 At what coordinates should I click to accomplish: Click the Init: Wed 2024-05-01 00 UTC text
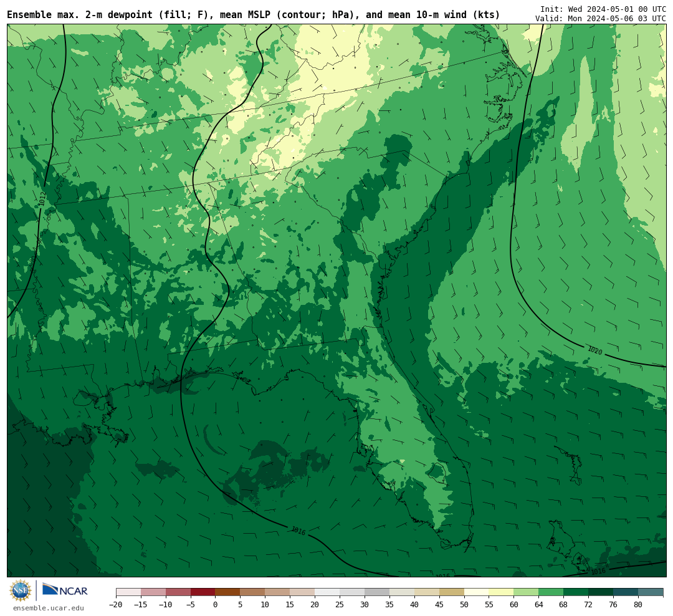pyautogui.click(x=603, y=9)
